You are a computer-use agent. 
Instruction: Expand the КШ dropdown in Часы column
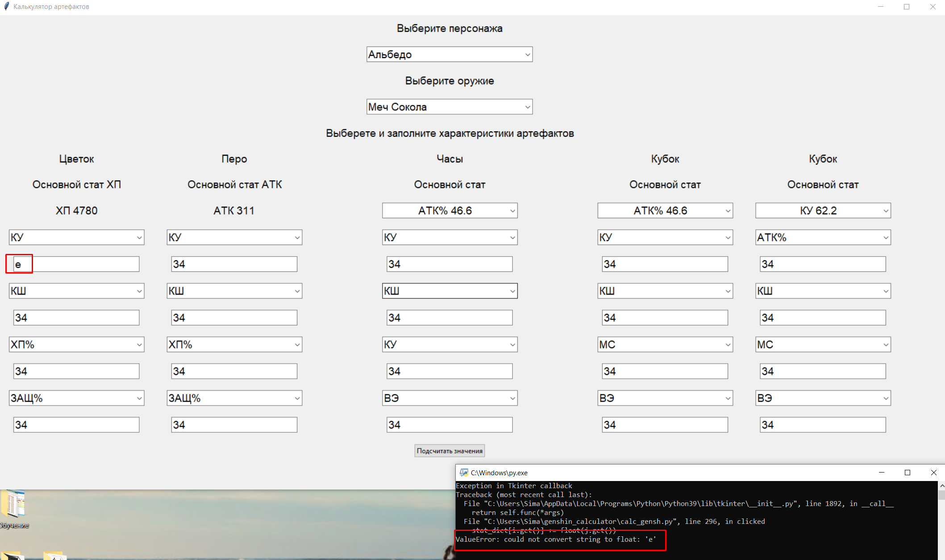click(449, 290)
